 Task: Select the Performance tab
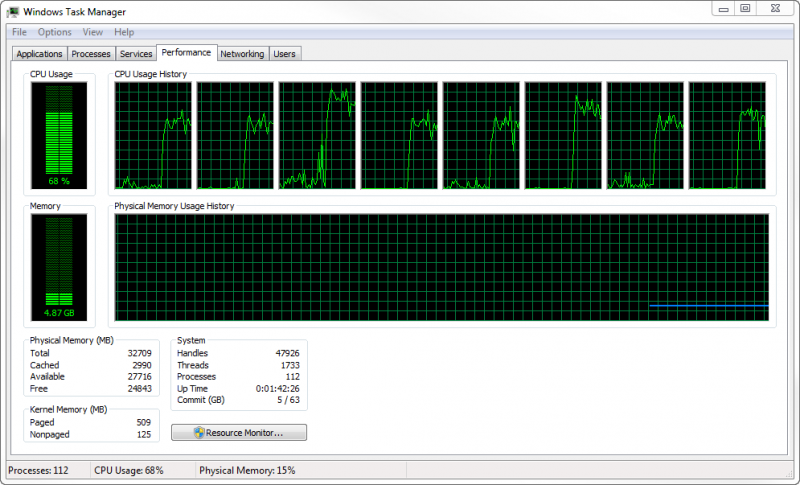[x=186, y=53]
